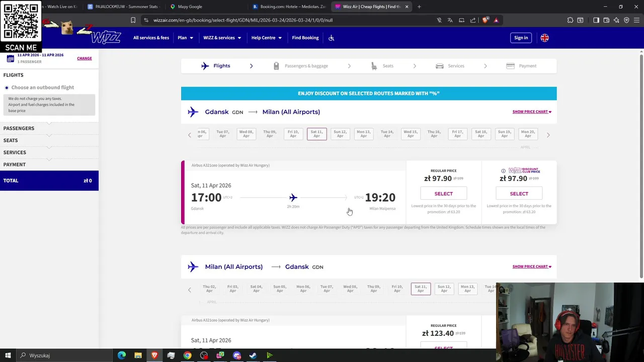Open All services & fees
The width and height of the screenshot is (644, 362).
[151, 38]
